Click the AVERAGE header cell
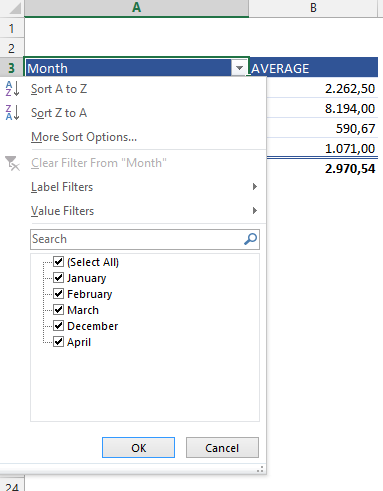The height and width of the screenshot is (491, 383). click(313, 68)
